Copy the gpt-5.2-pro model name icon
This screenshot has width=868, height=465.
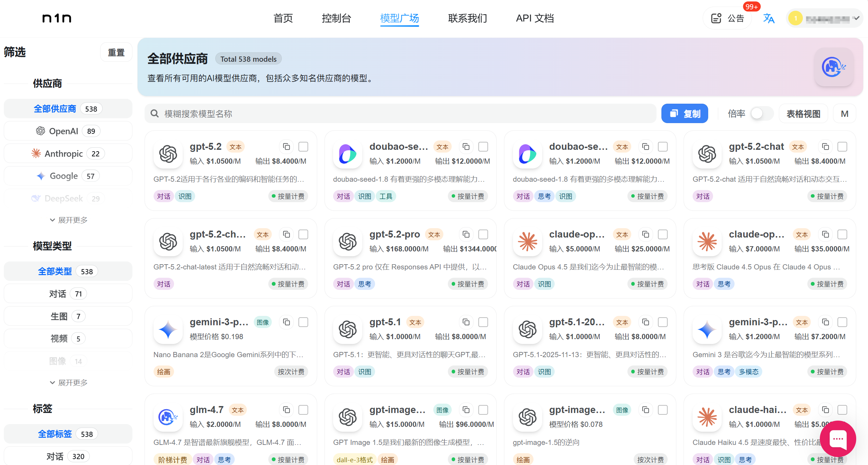(466, 234)
